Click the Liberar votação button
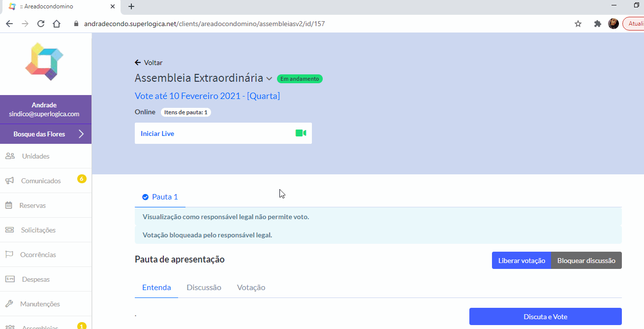The height and width of the screenshot is (329, 644). click(521, 261)
